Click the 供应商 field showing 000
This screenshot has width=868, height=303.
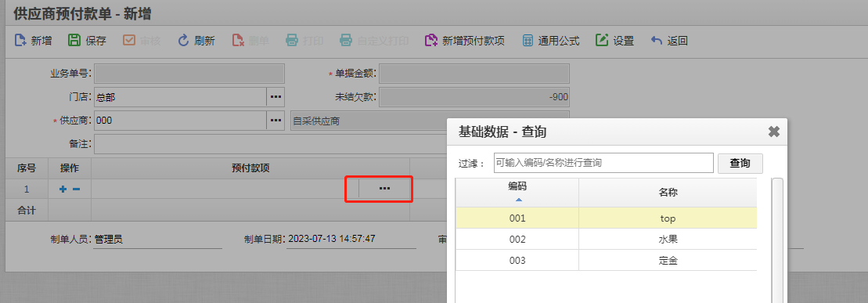pos(181,121)
